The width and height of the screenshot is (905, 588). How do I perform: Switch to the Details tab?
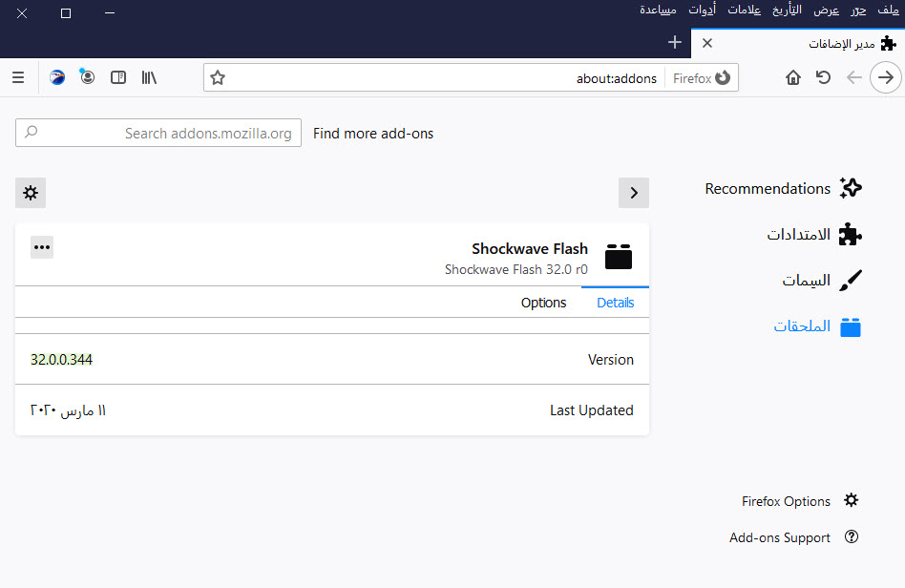tap(615, 303)
